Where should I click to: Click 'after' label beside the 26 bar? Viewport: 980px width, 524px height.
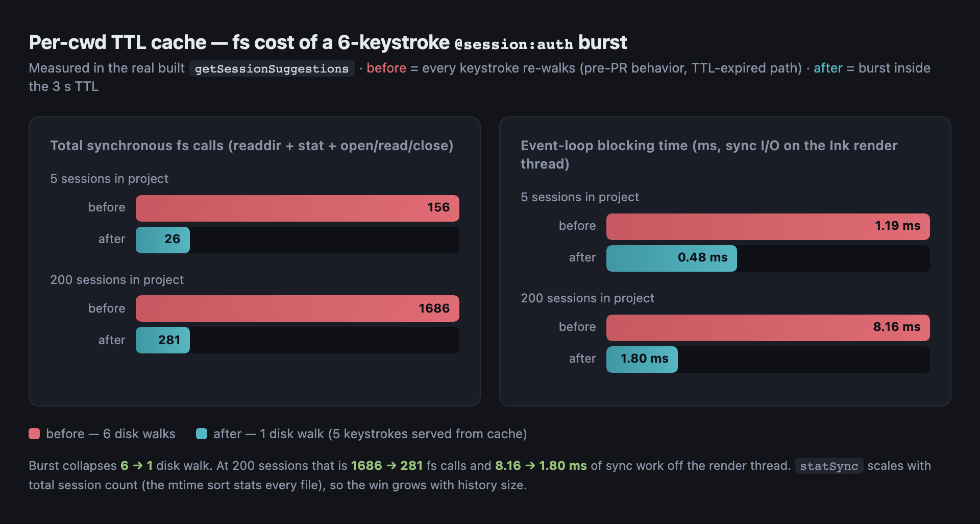pos(112,239)
